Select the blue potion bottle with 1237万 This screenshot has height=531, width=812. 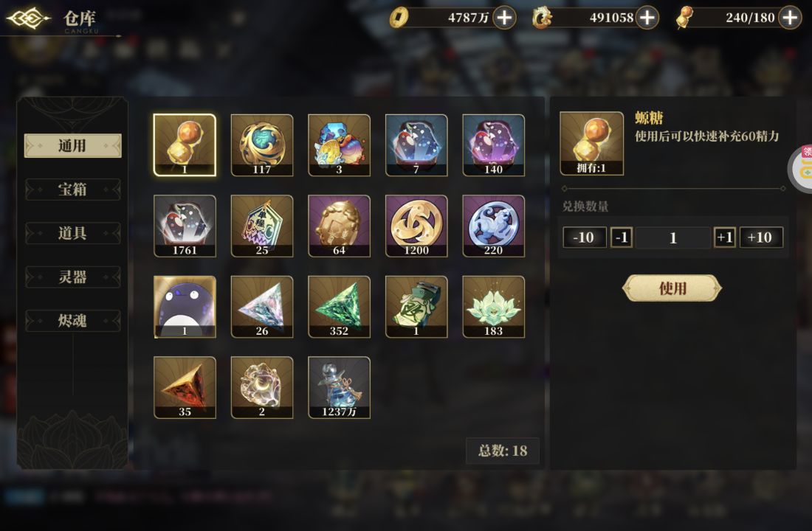point(339,387)
